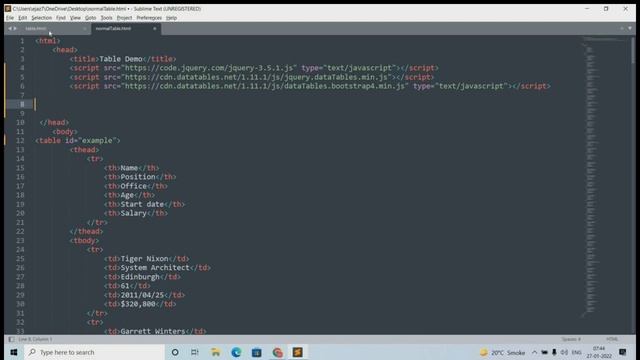The width and height of the screenshot is (640, 360).
Task: Click the volume tray icon
Action: point(564,352)
